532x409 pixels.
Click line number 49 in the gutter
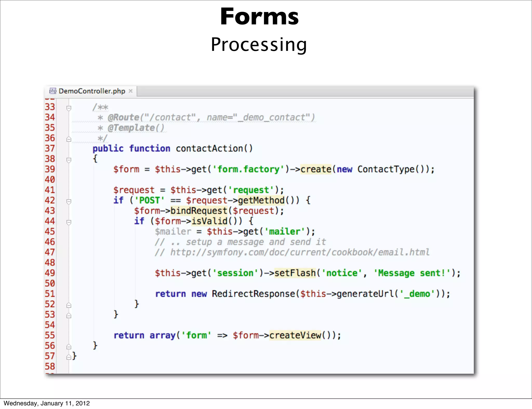50,273
